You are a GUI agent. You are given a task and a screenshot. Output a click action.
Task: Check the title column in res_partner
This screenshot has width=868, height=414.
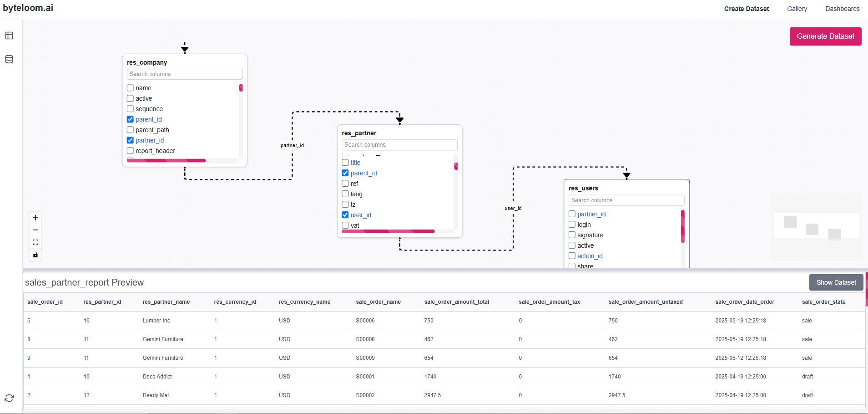point(345,163)
